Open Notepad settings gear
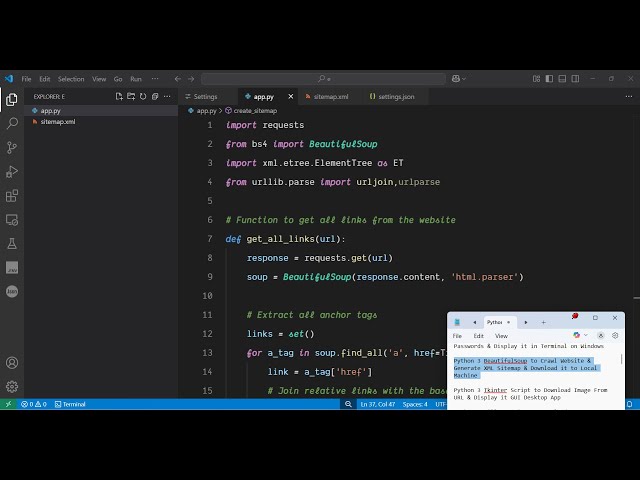 click(x=615, y=336)
